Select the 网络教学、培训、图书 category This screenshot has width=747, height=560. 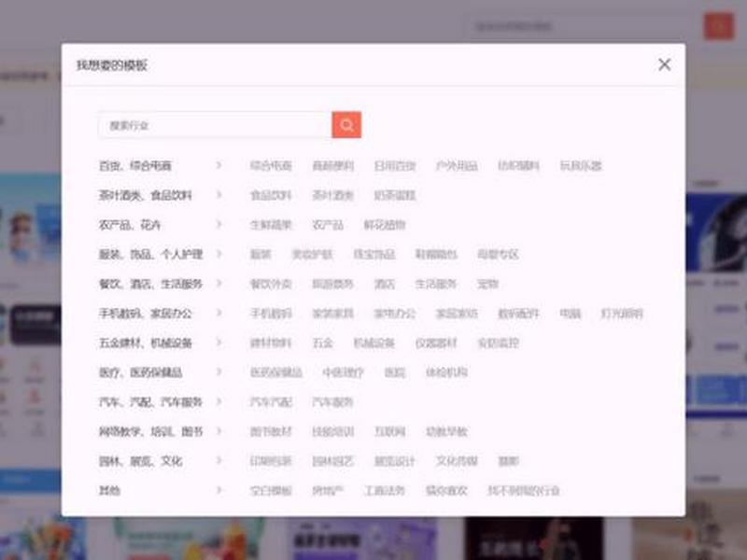(x=150, y=431)
